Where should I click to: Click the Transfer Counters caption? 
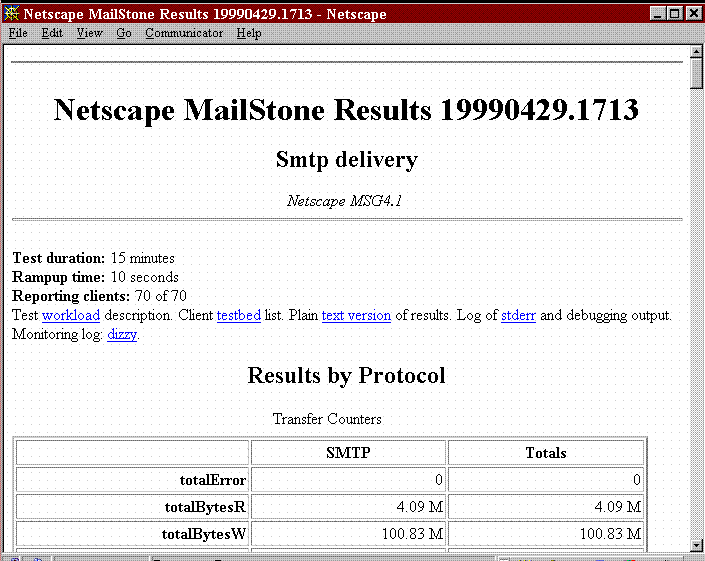coord(327,419)
